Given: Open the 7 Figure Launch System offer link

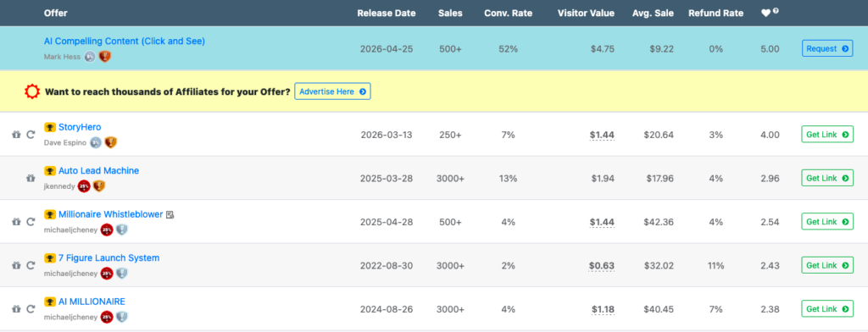Looking at the screenshot, I should [109, 257].
